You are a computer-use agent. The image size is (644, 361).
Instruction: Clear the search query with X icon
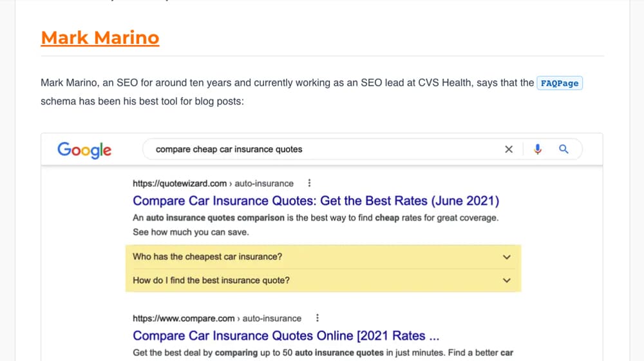click(x=509, y=150)
